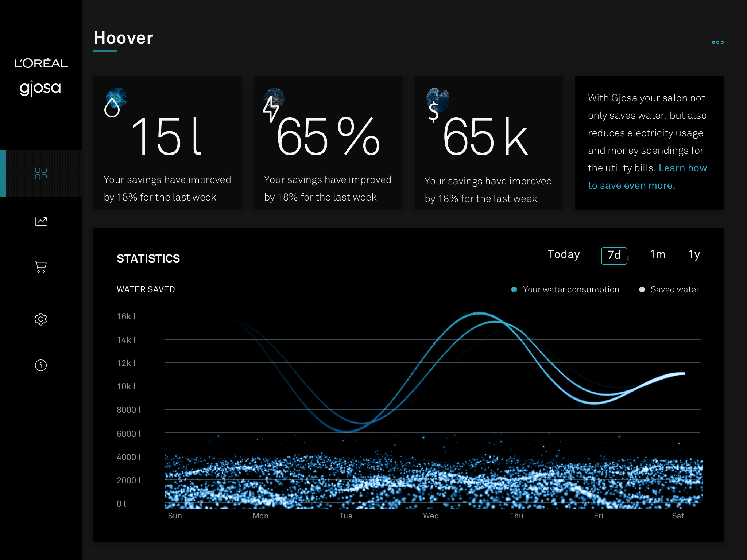747x560 pixels.
Task: Open the 65 k money savings card
Action: 489,143
